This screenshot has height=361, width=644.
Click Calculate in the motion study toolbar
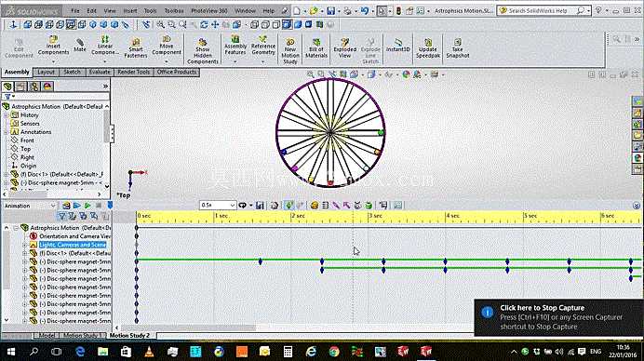tap(66, 206)
